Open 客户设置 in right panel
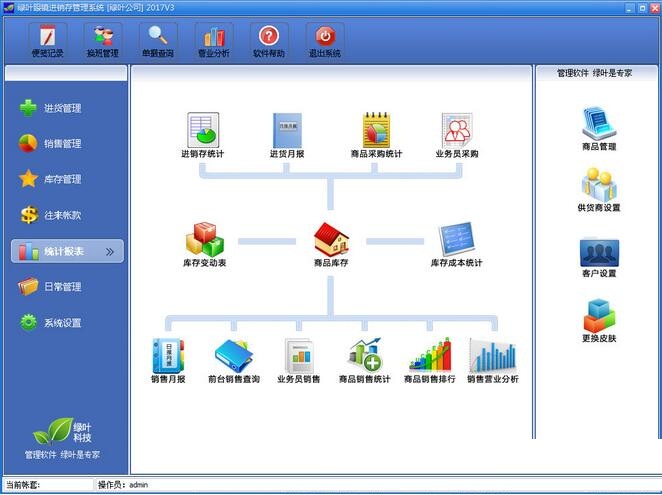This screenshot has width=662, height=495. pyautogui.click(x=599, y=258)
